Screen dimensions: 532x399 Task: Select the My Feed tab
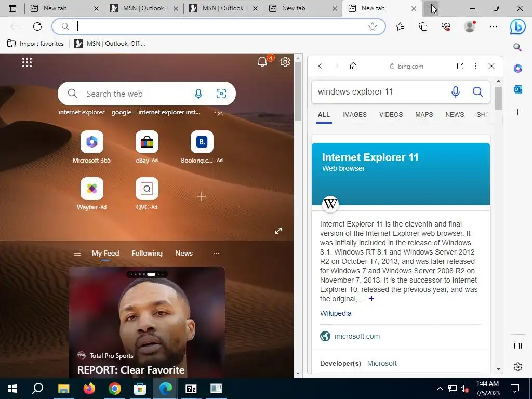pyautogui.click(x=105, y=254)
